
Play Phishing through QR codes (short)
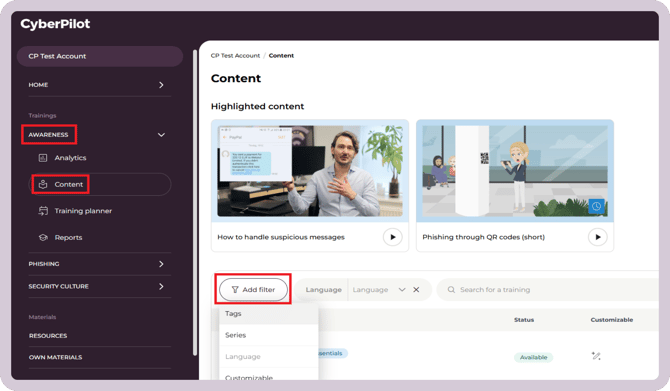tap(598, 237)
